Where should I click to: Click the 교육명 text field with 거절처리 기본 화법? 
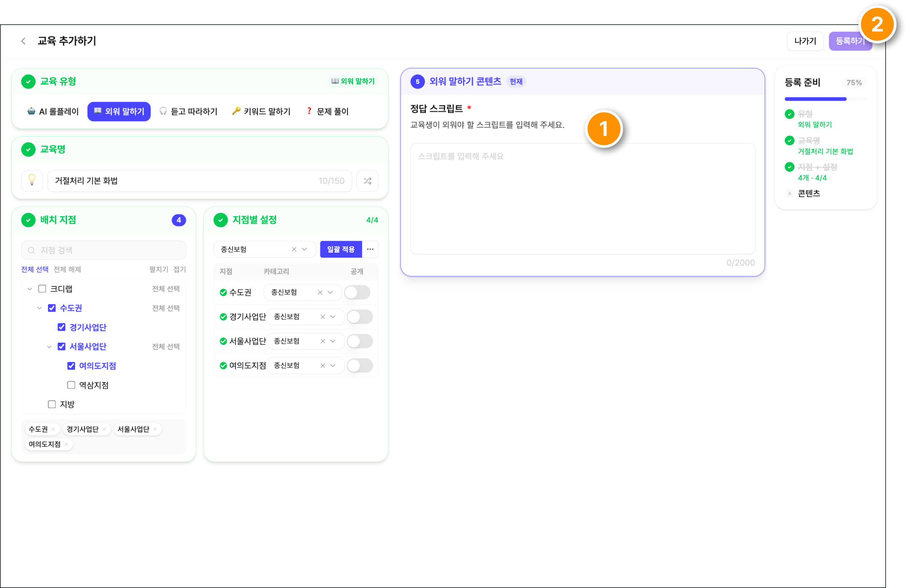coord(199,181)
